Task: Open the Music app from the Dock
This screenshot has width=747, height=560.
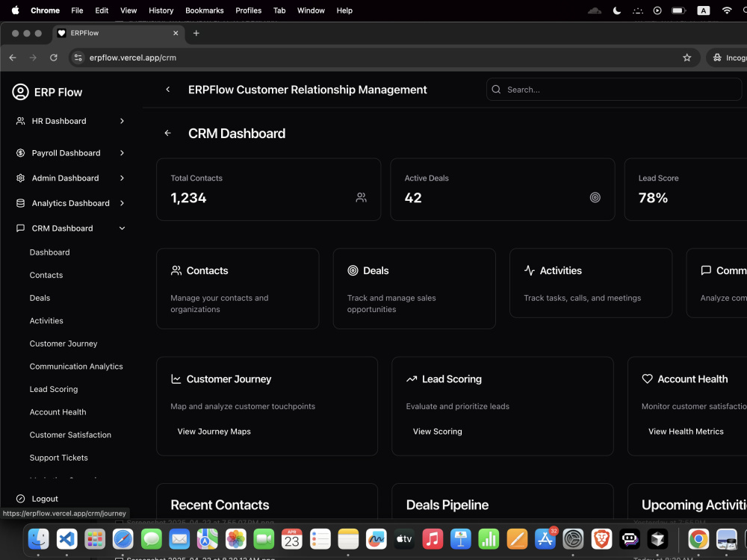Action: [433, 539]
